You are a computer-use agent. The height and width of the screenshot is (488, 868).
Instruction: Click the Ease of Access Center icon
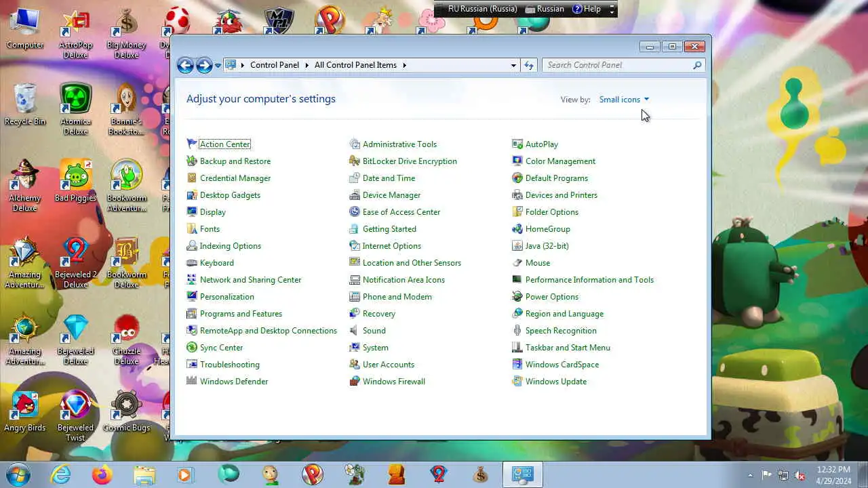pyautogui.click(x=355, y=211)
